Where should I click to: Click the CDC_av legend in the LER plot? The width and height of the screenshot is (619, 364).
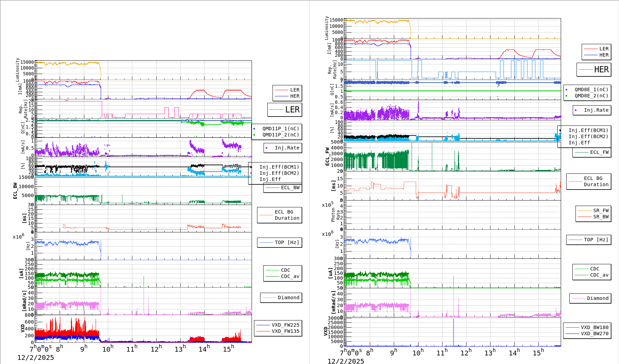(x=290, y=276)
